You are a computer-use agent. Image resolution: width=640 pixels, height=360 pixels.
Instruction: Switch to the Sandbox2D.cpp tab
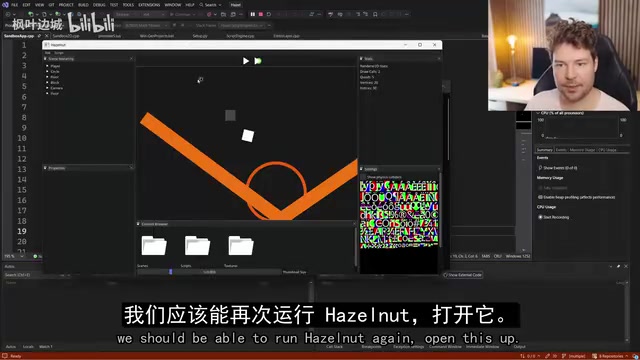66,36
